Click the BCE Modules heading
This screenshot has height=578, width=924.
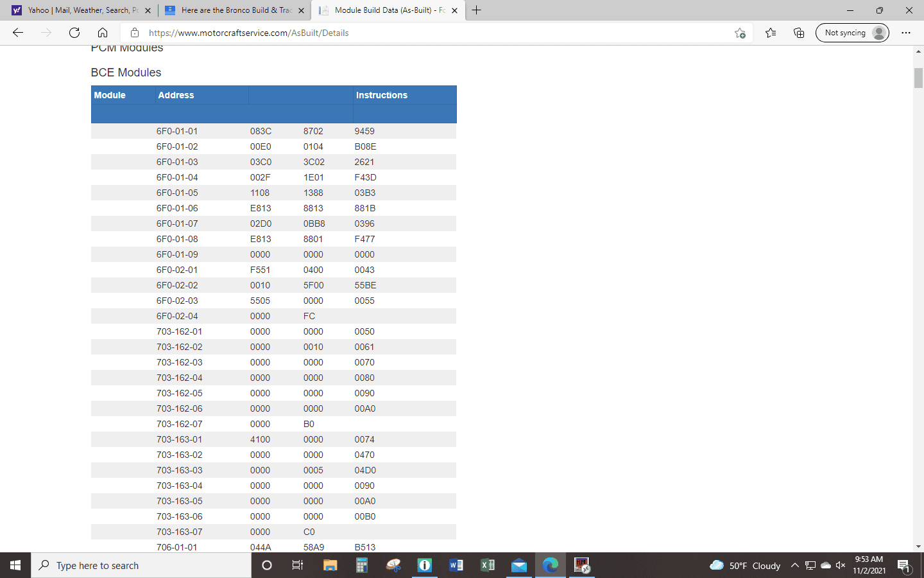click(126, 73)
